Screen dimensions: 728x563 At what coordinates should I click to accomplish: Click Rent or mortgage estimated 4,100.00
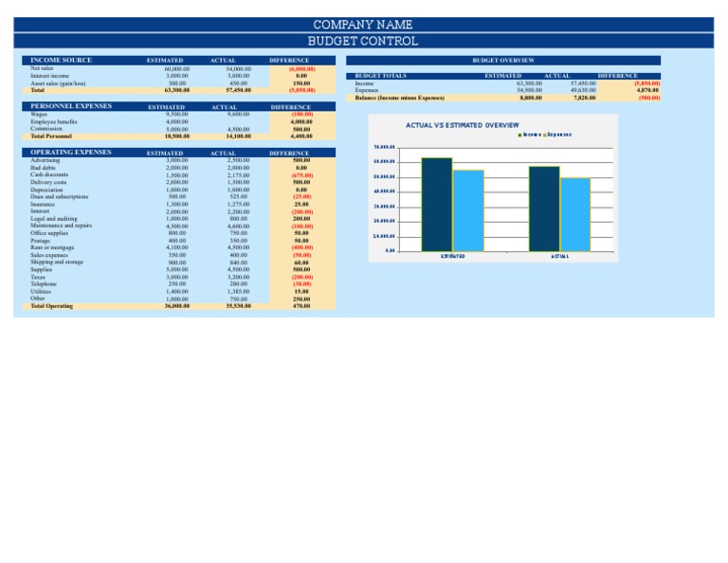pos(177,247)
